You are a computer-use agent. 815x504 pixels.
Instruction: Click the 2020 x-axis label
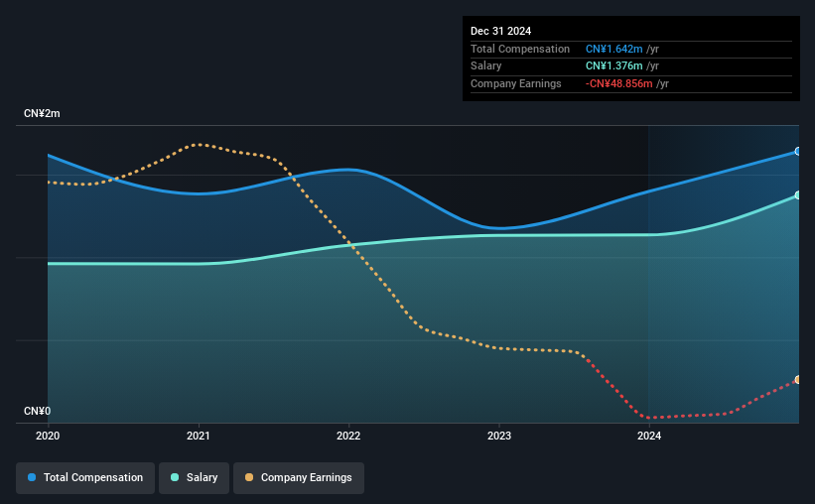tap(48, 436)
